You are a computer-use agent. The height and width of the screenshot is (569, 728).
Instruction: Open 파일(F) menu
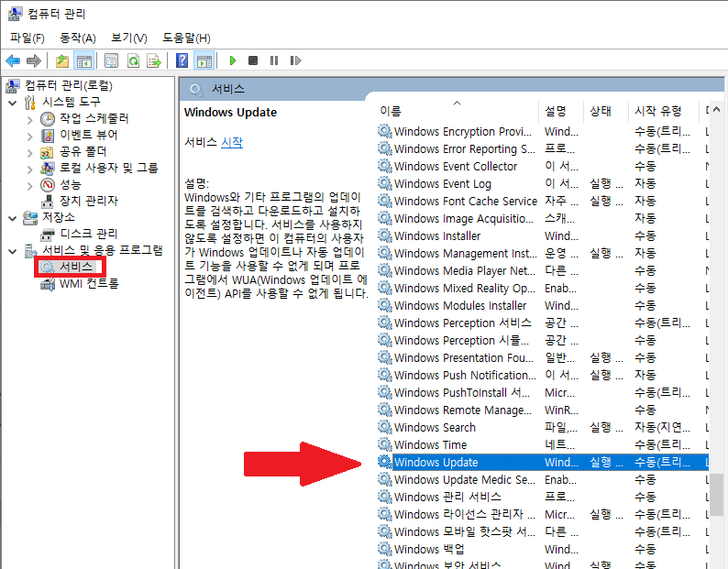(x=28, y=38)
